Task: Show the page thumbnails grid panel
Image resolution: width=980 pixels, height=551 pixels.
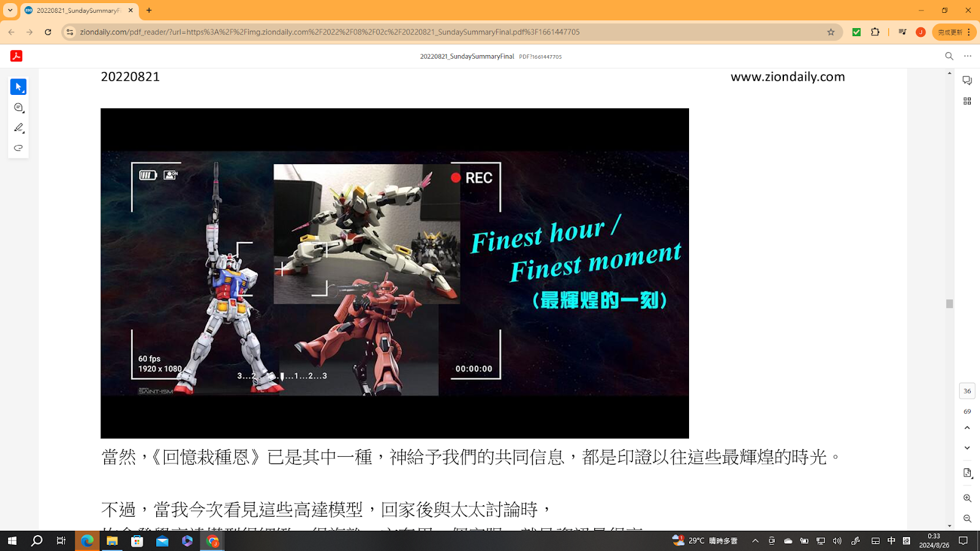Action: pyautogui.click(x=967, y=101)
